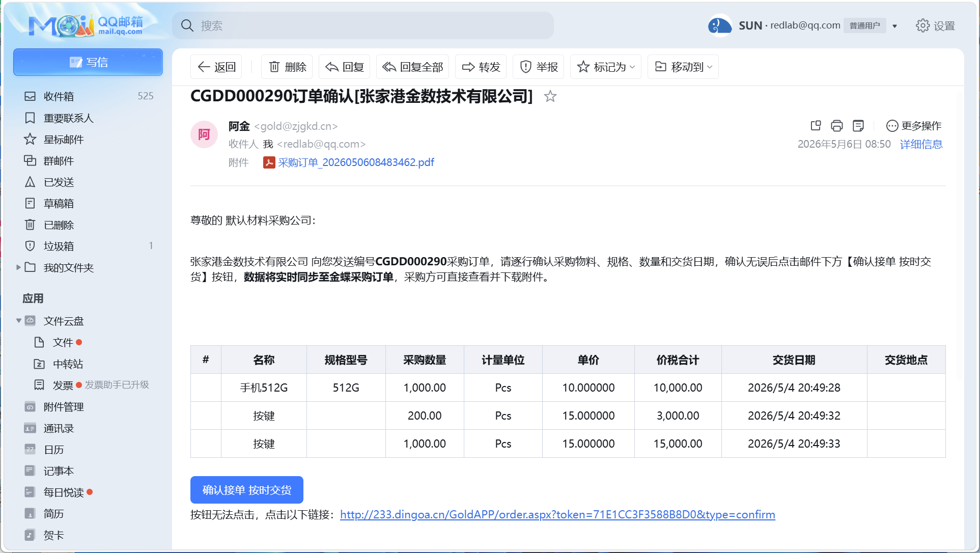Open 设置 settings gear
Screen dimensions: 980x553
[x=935, y=25]
